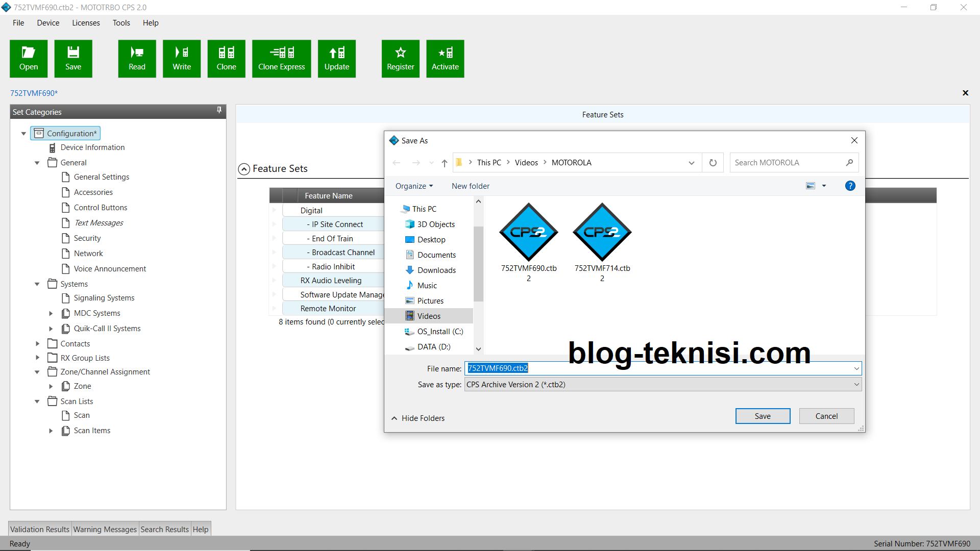Collapse the Scan Lists tree node
This screenshot has width=980, height=551.
[x=37, y=402]
